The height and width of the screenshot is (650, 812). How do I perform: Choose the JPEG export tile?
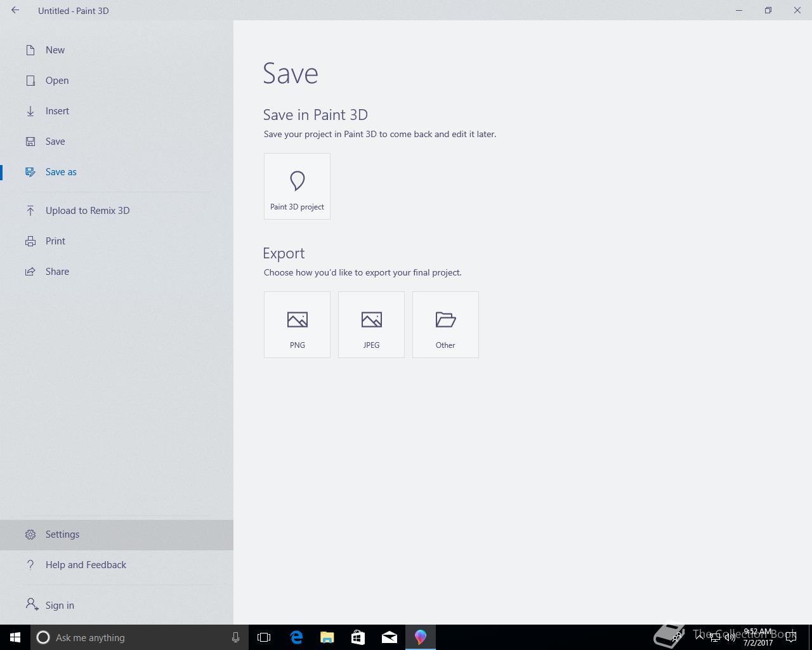(x=371, y=324)
